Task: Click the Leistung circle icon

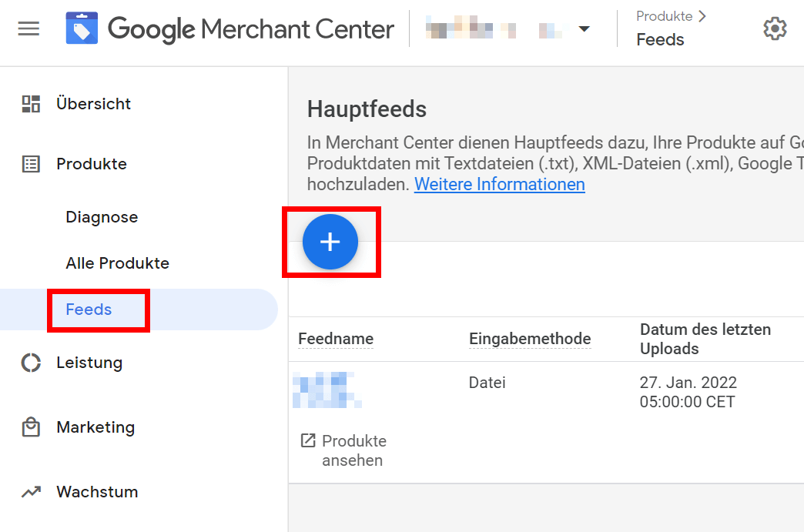Action: (x=31, y=363)
